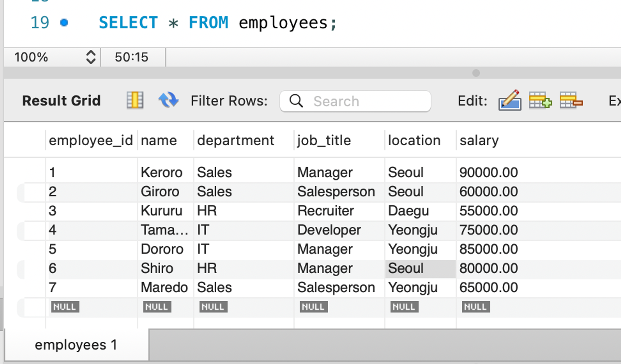Select the truncated Tama… name cell
Screen dimensions: 621x364
coord(164,230)
